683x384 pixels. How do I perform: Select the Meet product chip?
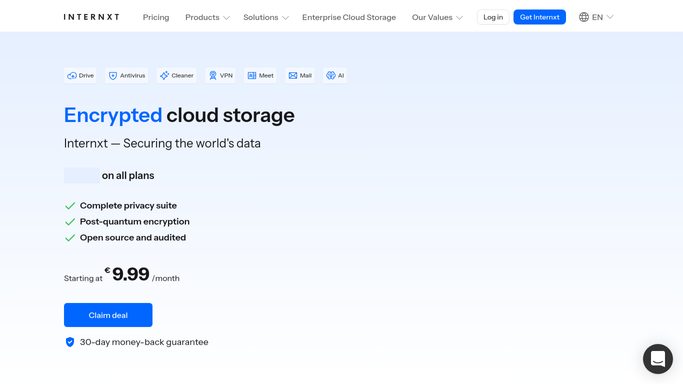[260, 75]
